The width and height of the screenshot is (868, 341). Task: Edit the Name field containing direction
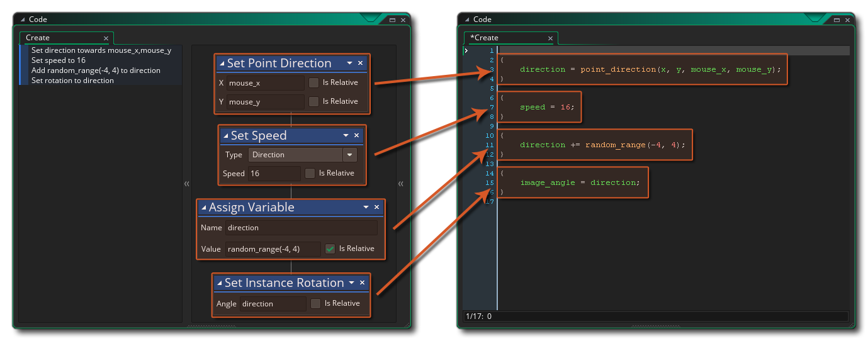tap(301, 228)
